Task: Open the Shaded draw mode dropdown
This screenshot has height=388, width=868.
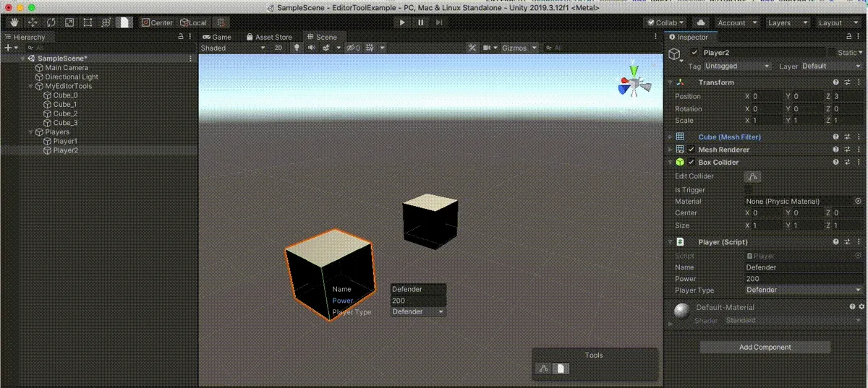Action: [x=232, y=48]
